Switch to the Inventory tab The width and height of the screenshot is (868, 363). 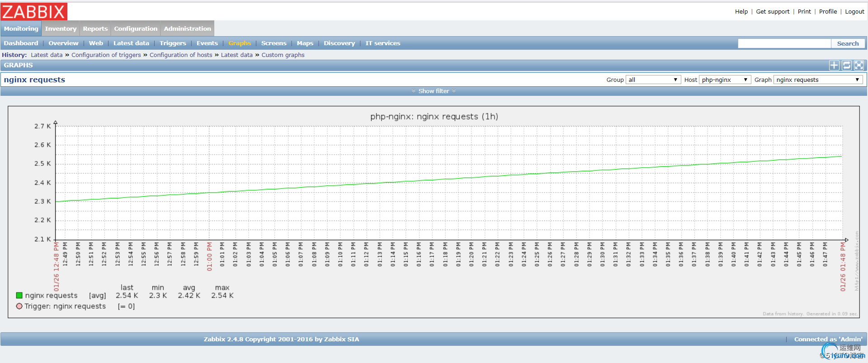61,28
